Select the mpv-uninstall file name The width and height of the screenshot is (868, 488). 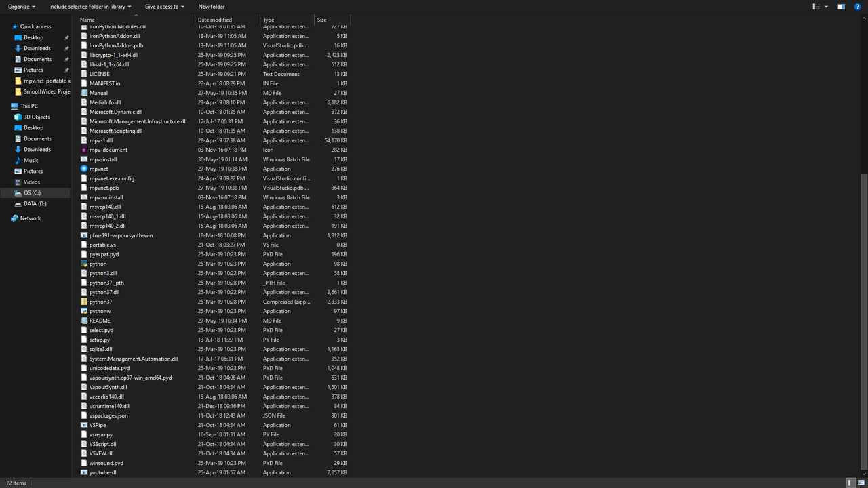pyautogui.click(x=106, y=197)
